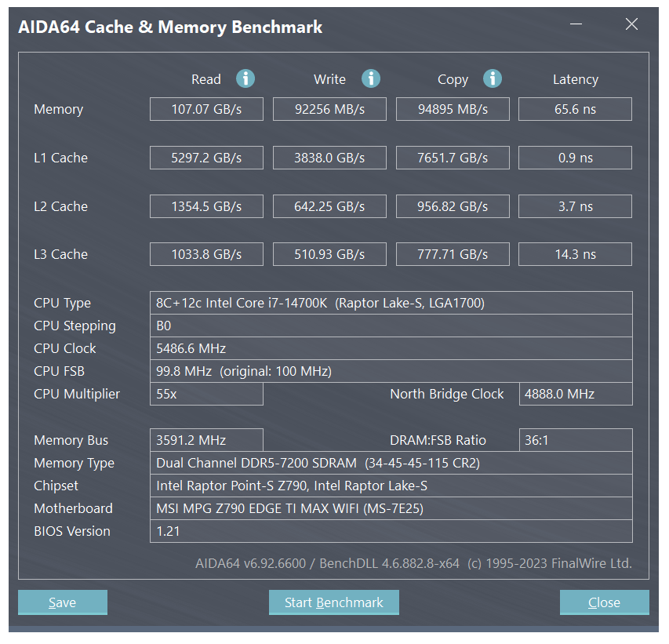Click the info icon next to Read
The image size is (669, 644).
(x=245, y=78)
